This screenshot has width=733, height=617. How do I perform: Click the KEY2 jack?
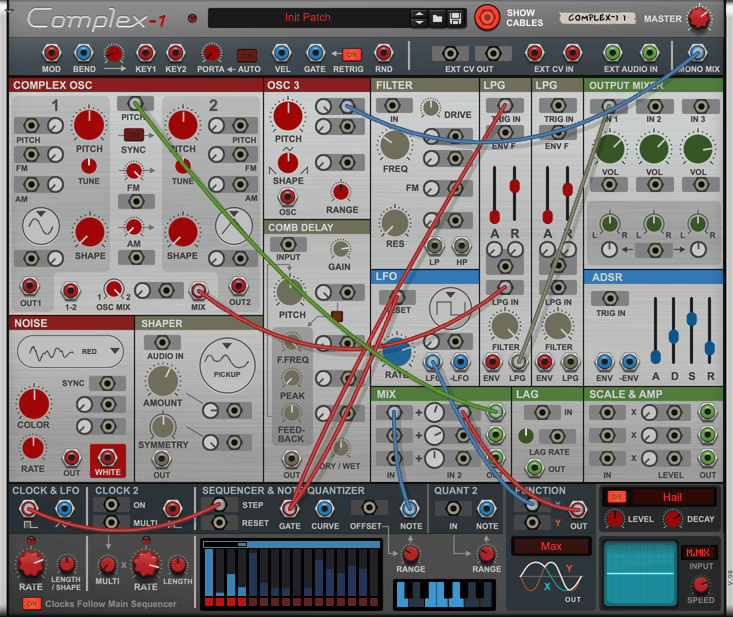click(x=176, y=54)
